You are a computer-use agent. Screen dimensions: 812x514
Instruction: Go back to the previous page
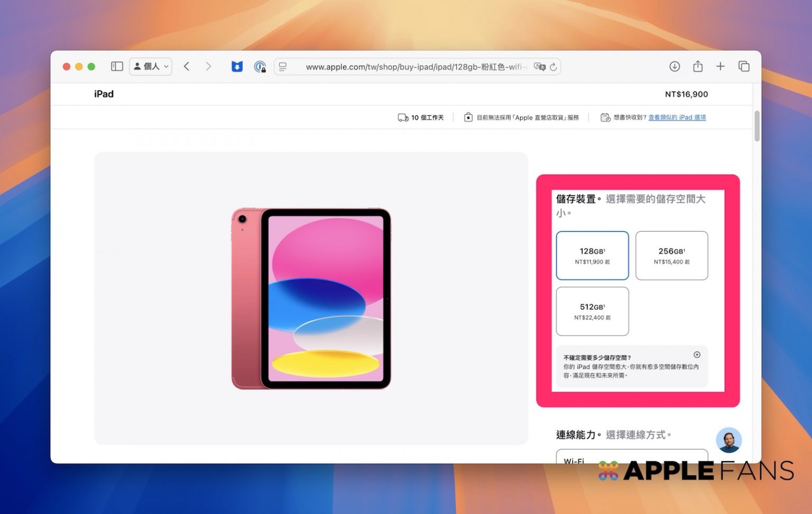(187, 66)
